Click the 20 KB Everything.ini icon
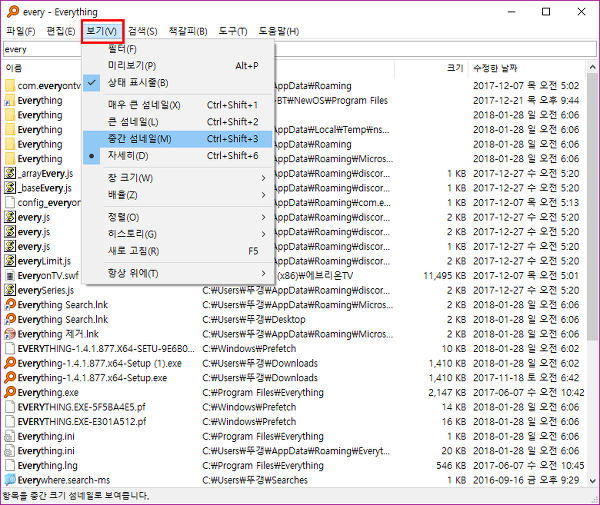 click(x=10, y=451)
